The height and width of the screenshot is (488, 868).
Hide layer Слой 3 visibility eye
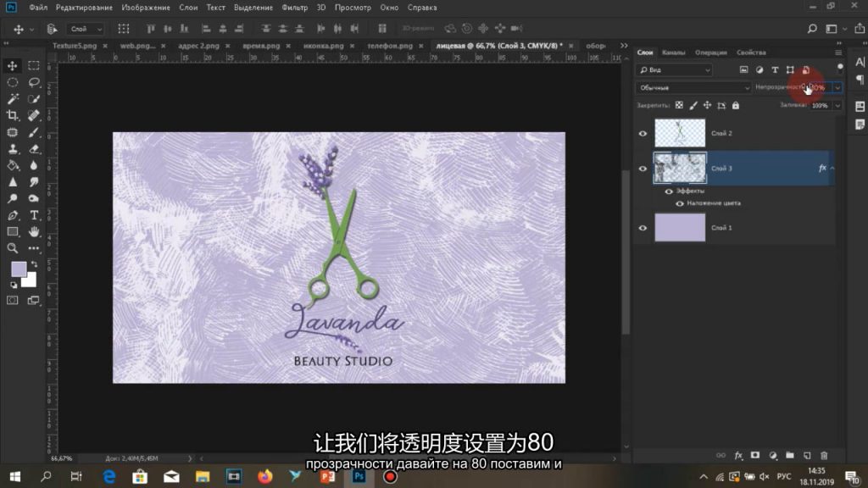(x=643, y=169)
